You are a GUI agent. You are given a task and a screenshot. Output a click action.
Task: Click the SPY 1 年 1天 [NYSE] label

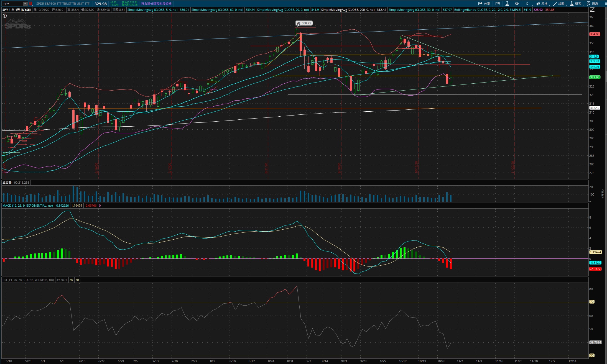pyautogui.click(x=17, y=10)
